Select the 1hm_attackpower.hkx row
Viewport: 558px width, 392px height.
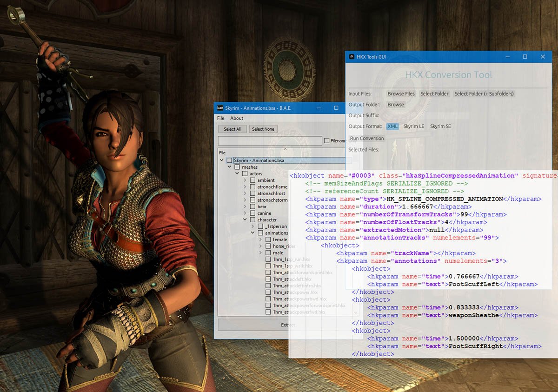click(295, 292)
